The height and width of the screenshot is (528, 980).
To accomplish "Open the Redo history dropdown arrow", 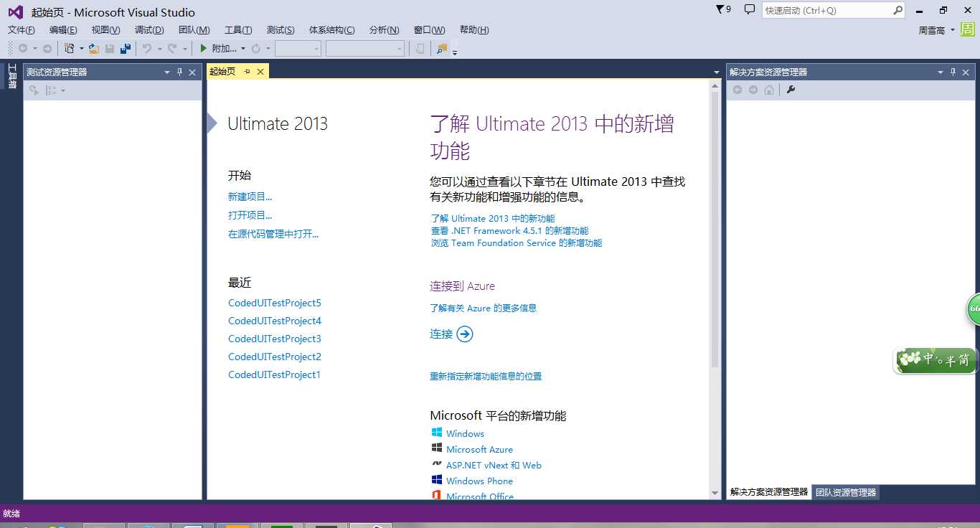I will click(184, 49).
